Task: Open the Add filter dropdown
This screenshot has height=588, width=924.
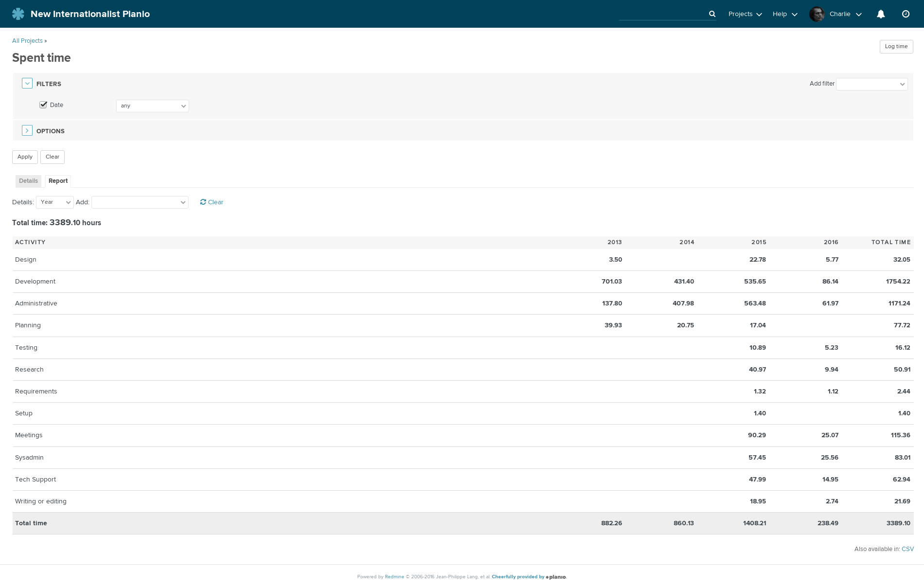Action: (x=872, y=84)
